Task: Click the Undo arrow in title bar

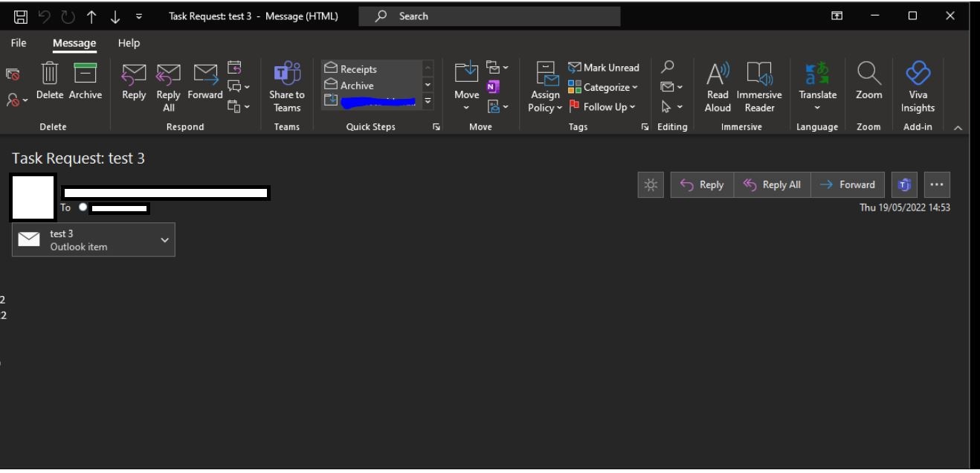Action: tap(44, 16)
